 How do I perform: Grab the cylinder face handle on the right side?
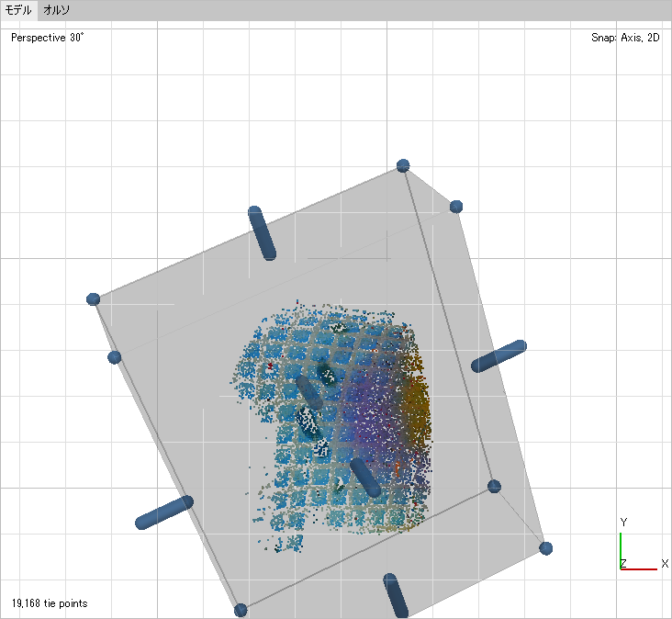click(x=498, y=356)
